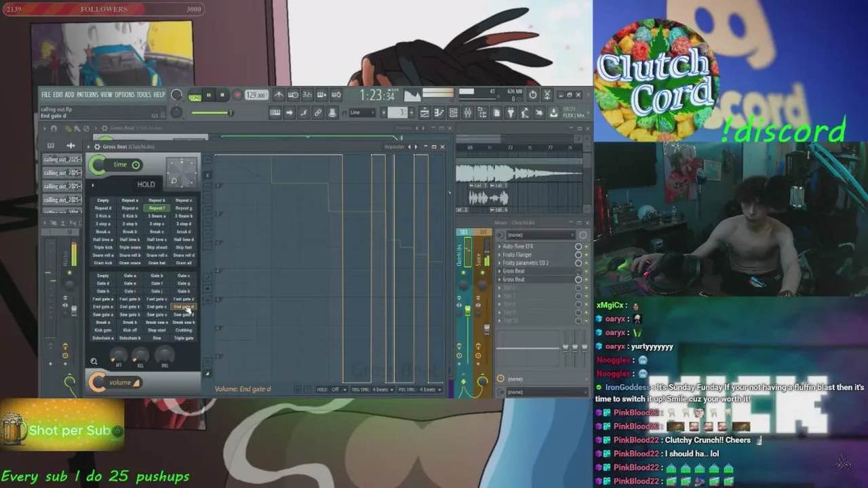Expand Gross Beat plugin menu arrow
868x488 pixels.
[89, 146]
